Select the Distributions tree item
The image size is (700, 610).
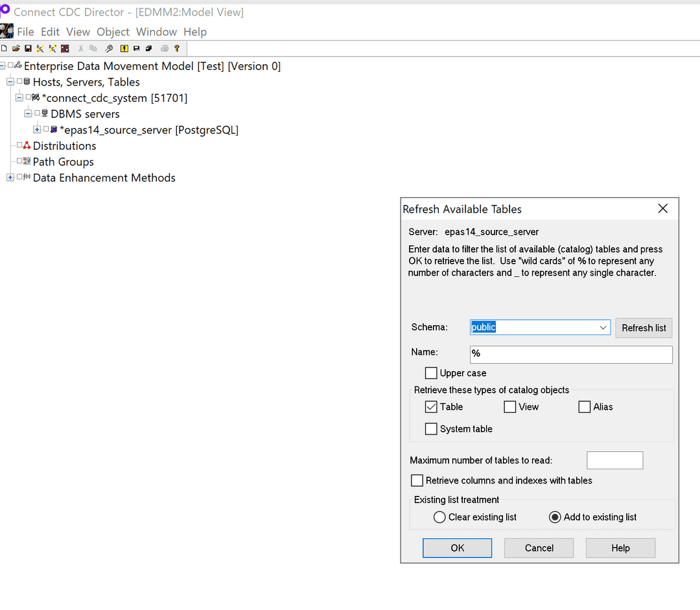65,146
